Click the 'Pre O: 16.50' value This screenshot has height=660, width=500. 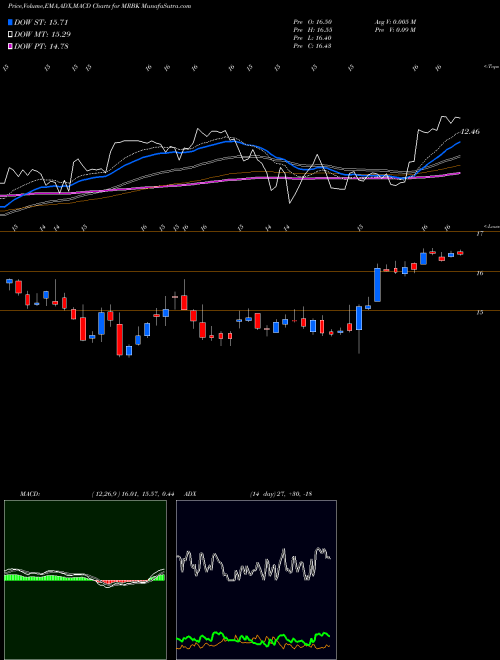313,22
